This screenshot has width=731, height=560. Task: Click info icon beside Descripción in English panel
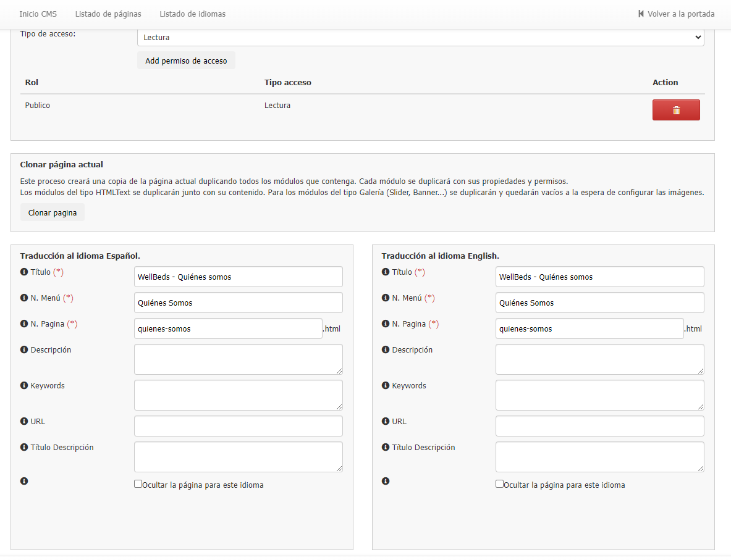(386, 349)
